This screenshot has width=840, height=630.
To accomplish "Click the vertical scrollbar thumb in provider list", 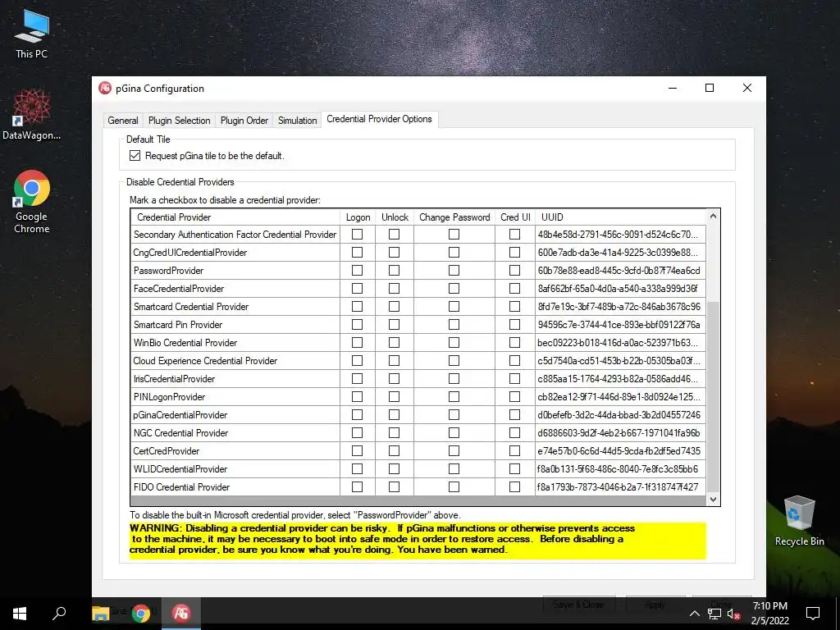I will pyautogui.click(x=713, y=396).
